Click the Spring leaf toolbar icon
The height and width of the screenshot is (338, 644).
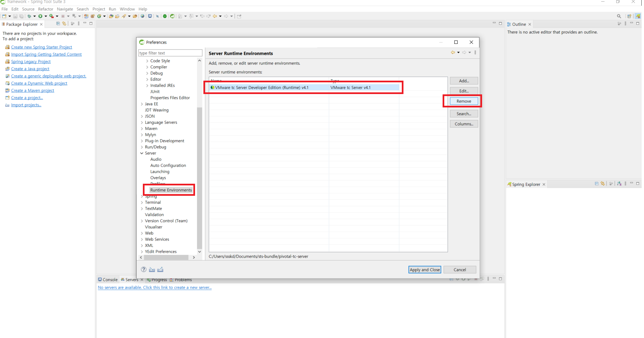172,16
